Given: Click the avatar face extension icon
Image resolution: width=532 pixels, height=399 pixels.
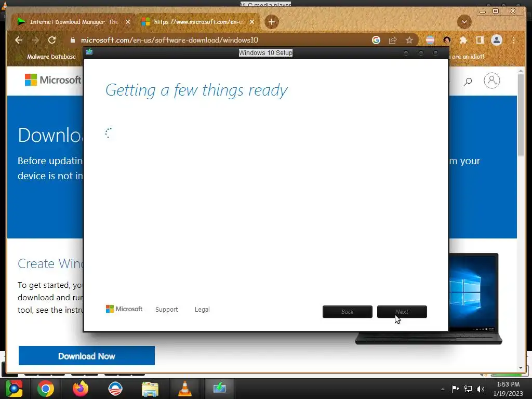Looking at the screenshot, I should [447, 40].
